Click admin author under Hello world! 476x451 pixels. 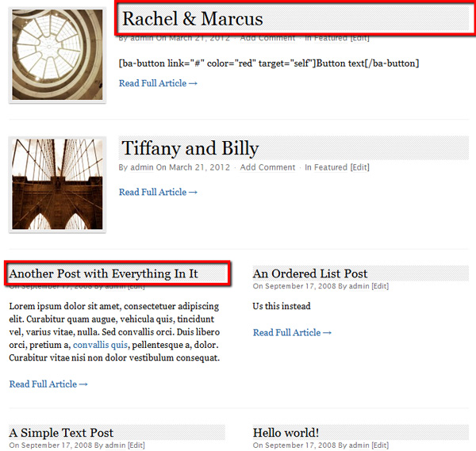tap(359, 445)
